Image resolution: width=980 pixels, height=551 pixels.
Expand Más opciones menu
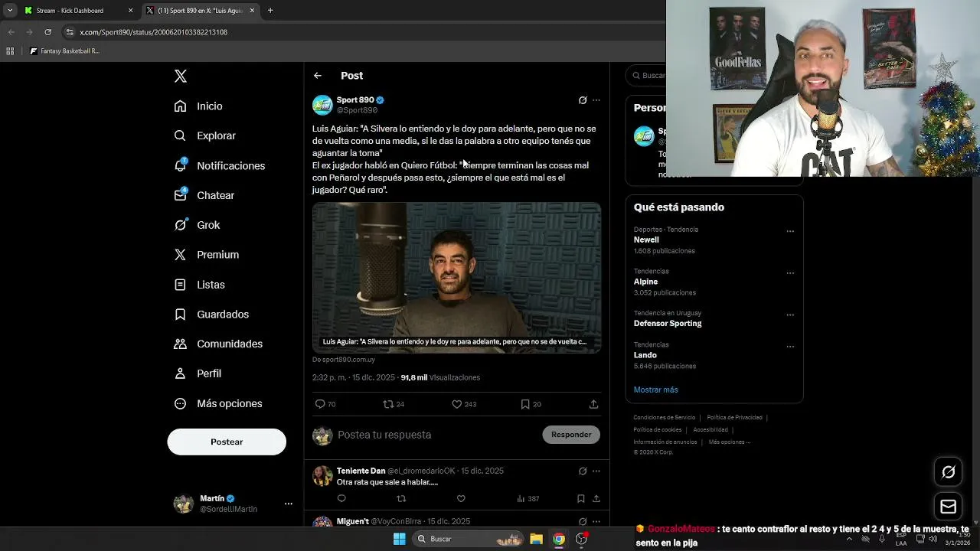coord(218,403)
